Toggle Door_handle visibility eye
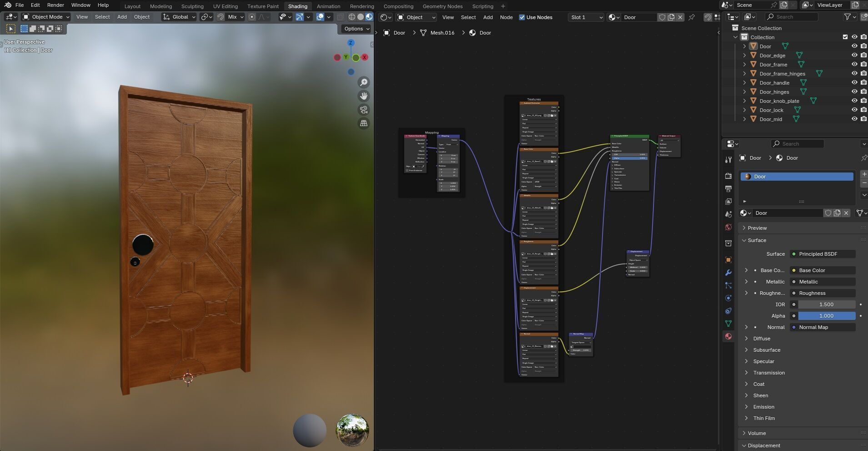The image size is (868, 451). point(854,82)
